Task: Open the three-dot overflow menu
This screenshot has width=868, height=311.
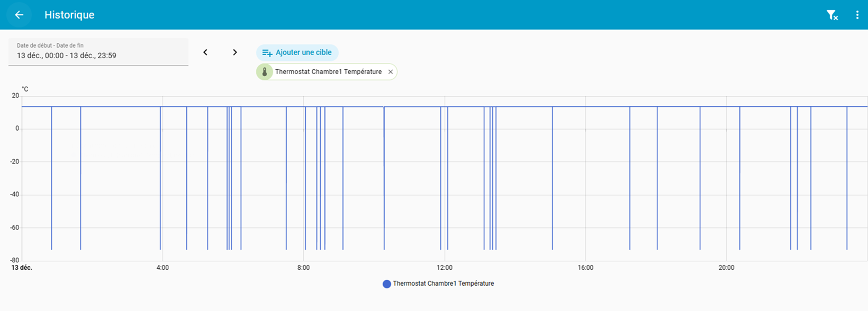Action: pyautogui.click(x=857, y=15)
